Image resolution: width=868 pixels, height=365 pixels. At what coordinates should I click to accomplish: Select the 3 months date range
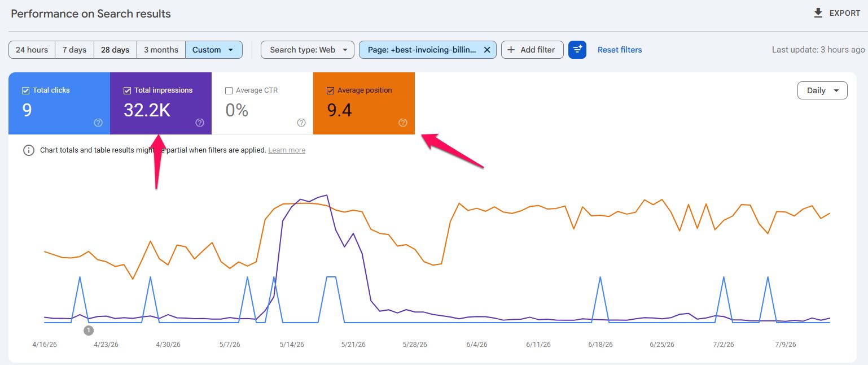tap(161, 50)
